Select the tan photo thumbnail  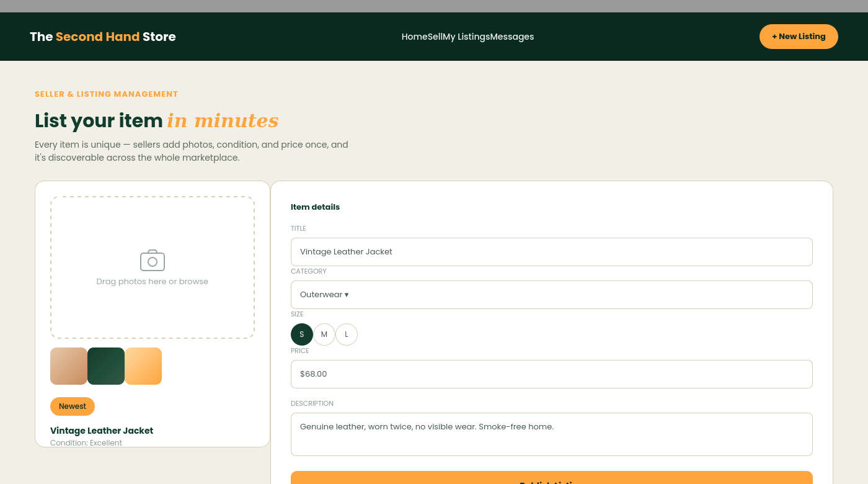point(69,366)
